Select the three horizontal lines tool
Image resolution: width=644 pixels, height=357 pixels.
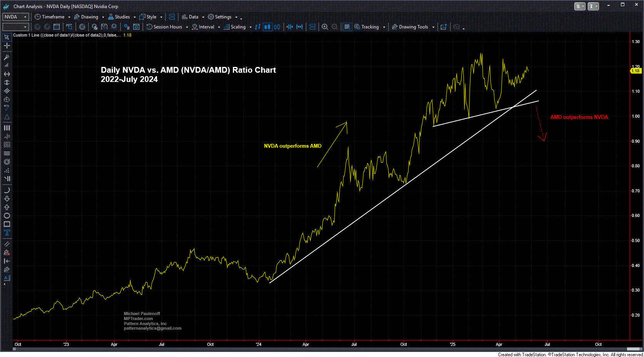pyautogui.click(x=7, y=153)
